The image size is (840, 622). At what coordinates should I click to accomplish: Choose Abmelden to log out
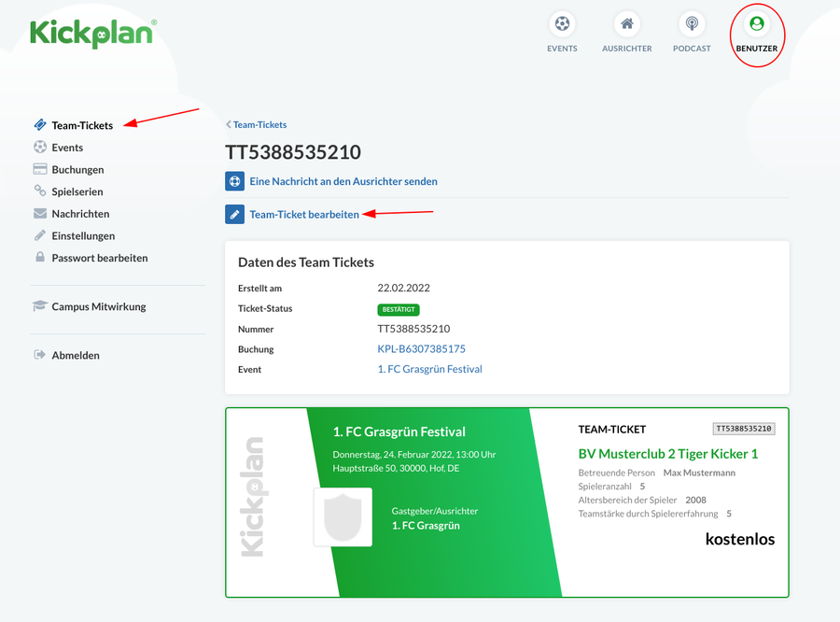pyautogui.click(x=76, y=356)
